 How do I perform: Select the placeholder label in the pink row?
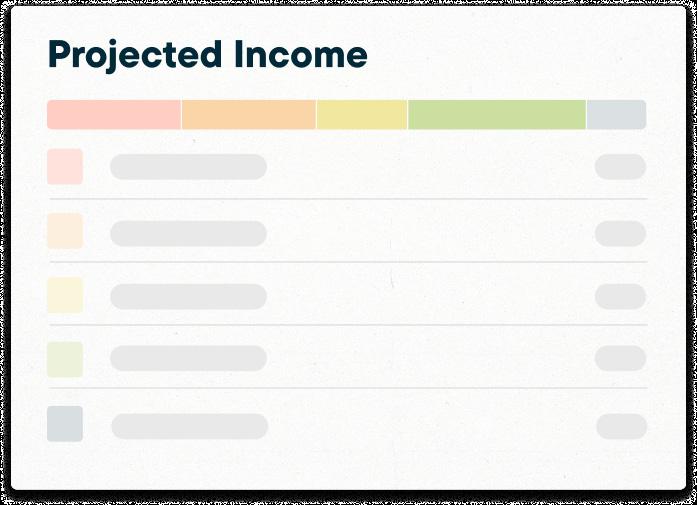point(188,167)
